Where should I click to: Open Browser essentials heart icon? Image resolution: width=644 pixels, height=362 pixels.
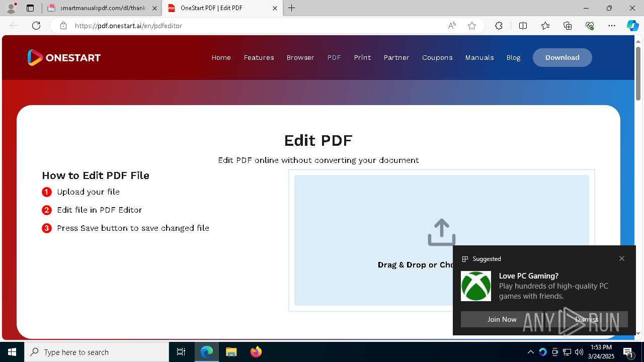click(x=590, y=26)
